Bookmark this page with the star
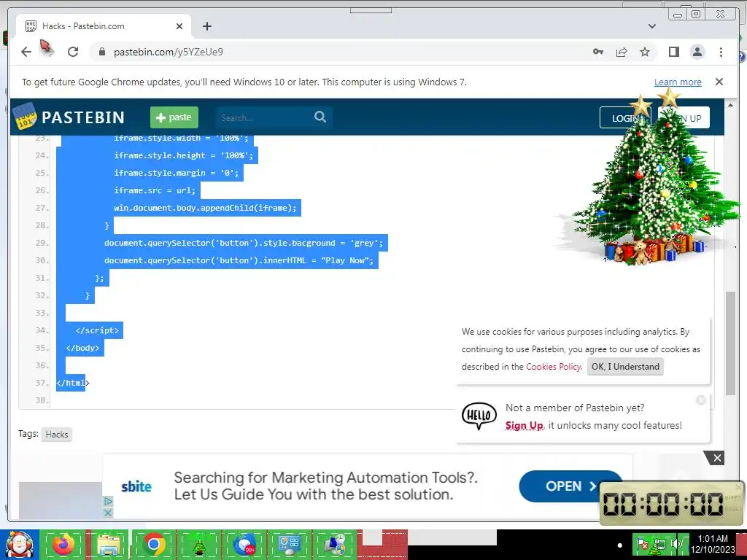Viewport: 747px width, 560px height. click(645, 52)
